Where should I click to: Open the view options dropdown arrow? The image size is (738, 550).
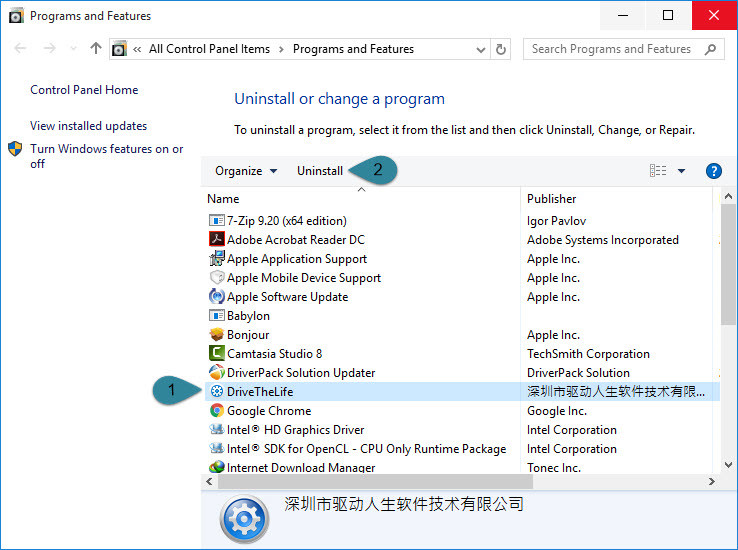(681, 171)
